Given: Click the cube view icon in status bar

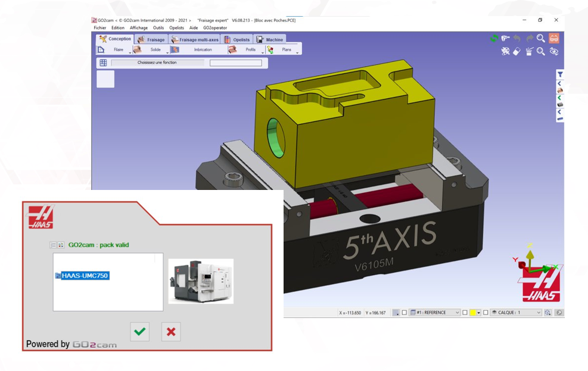Looking at the screenshot, I should click(548, 313).
